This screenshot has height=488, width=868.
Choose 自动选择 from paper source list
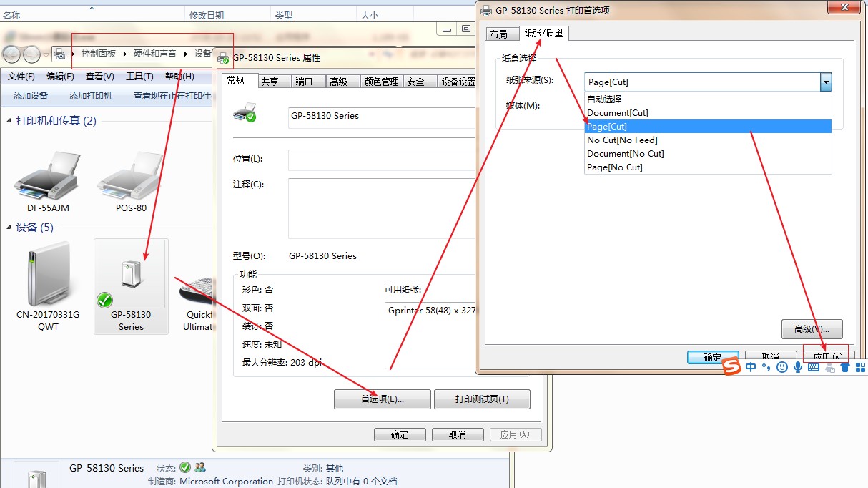pyautogui.click(x=708, y=99)
